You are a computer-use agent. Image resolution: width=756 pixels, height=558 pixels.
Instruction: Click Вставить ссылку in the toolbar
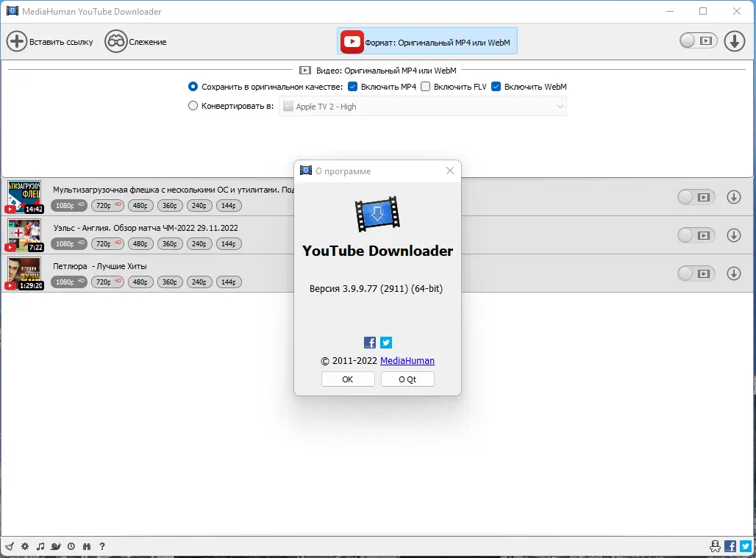pyautogui.click(x=51, y=41)
